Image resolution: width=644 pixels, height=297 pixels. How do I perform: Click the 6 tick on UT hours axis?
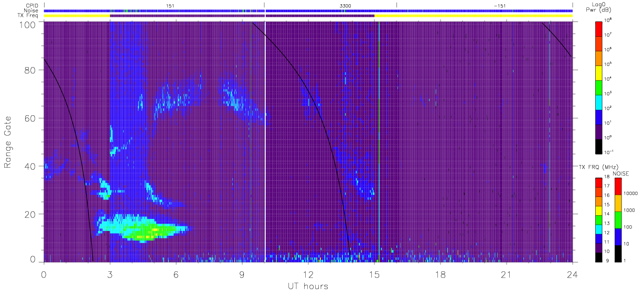coord(176,273)
